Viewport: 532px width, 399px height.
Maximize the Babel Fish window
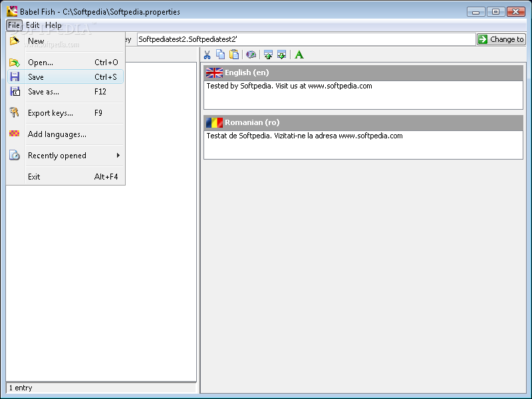tap(495, 11)
